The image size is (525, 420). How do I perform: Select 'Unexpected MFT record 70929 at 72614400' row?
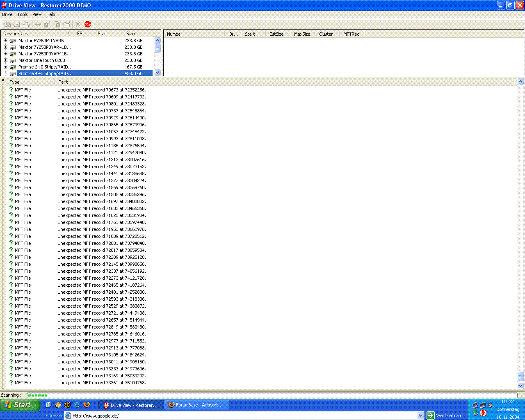[x=102, y=118]
